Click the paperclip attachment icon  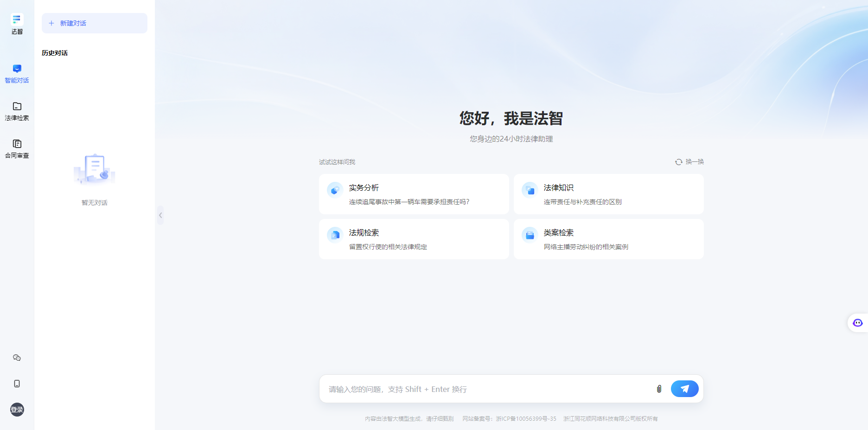659,389
